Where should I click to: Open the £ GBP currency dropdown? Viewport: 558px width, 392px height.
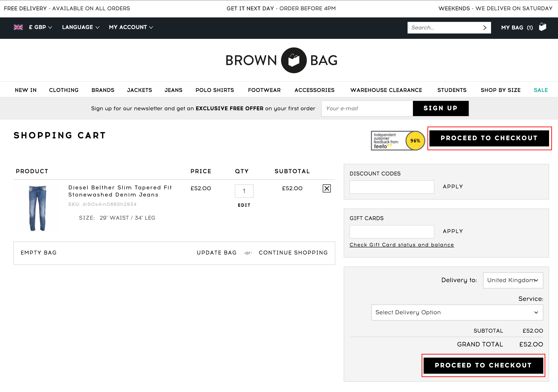click(40, 27)
